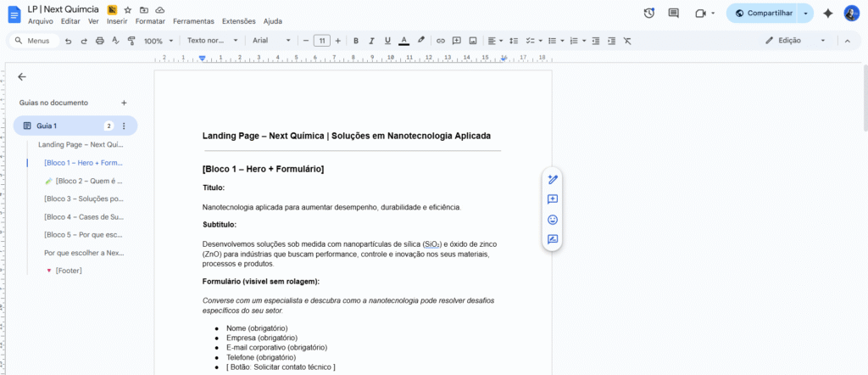Image resolution: width=868 pixels, height=375 pixels.
Task: Open the Arial font dropdown
Action: point(270,41)
